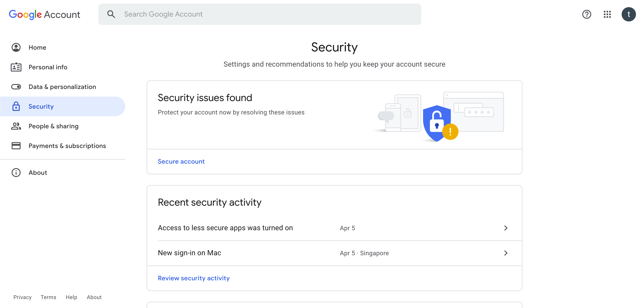Click the About info icon in sidebar
The height and width of the screenshot is (308, 644).
point(16,172)
